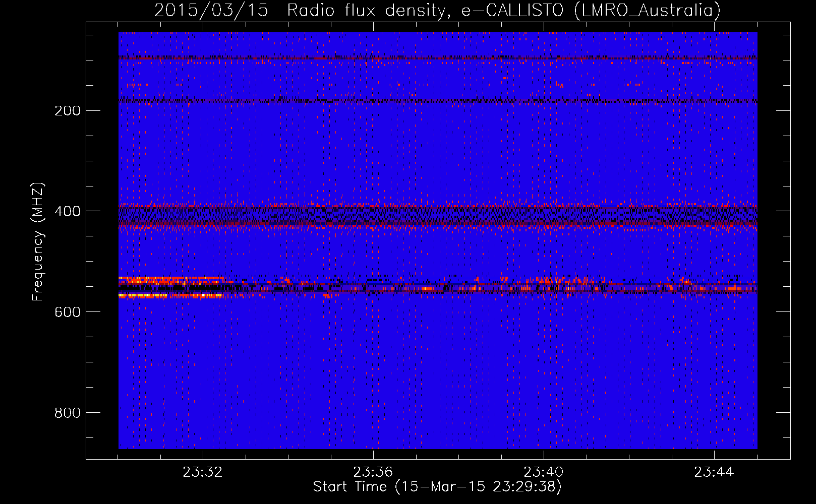816x504 pixels.
Task: Click the bright yellow burst near 550 MHz
Action: (x=171, y=287)
